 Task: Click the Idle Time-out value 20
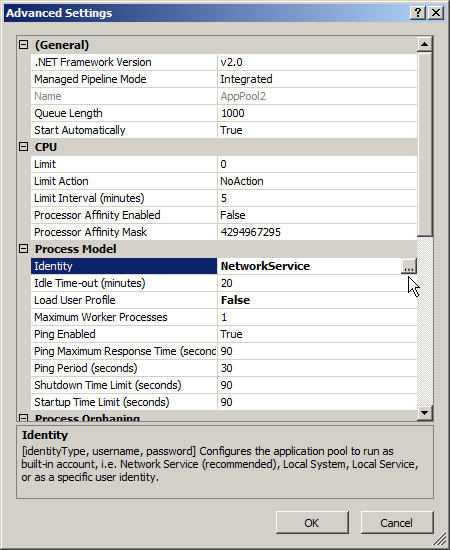227,283
